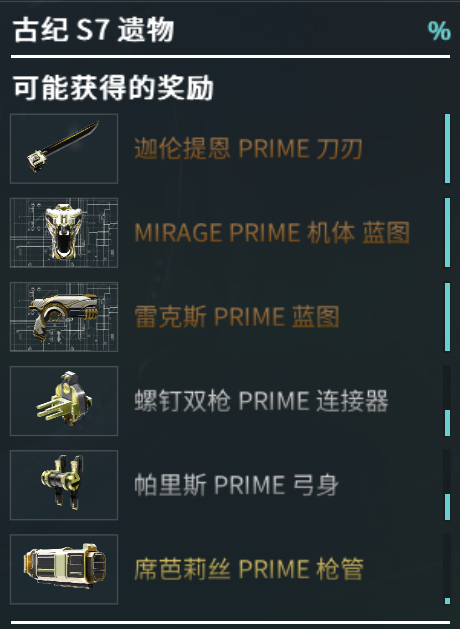Click the Galatine Prime blade icon
The width and height of the screenshot is (460, 629).
[64, 148]
